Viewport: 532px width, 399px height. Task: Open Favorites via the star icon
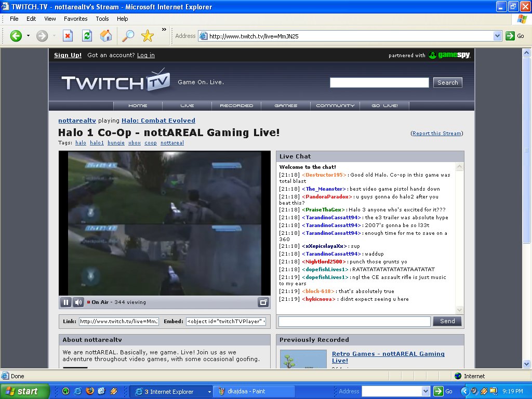point(147,36)
